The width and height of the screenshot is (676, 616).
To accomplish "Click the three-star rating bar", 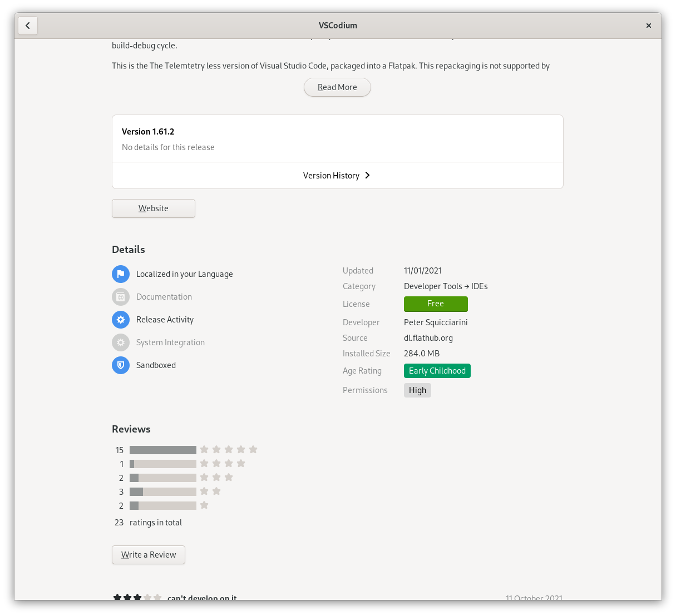I will pos(163,478).
